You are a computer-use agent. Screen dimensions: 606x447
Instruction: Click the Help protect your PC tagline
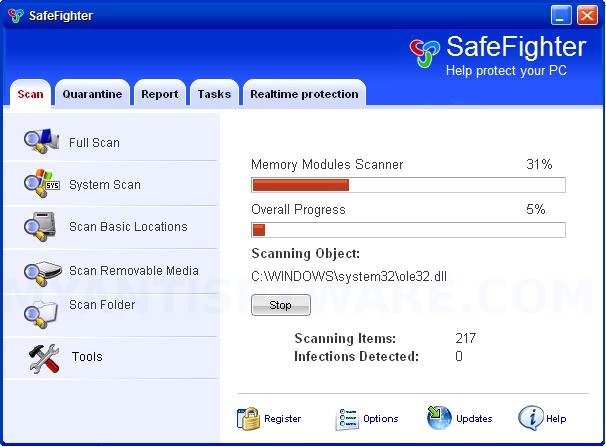506,71
